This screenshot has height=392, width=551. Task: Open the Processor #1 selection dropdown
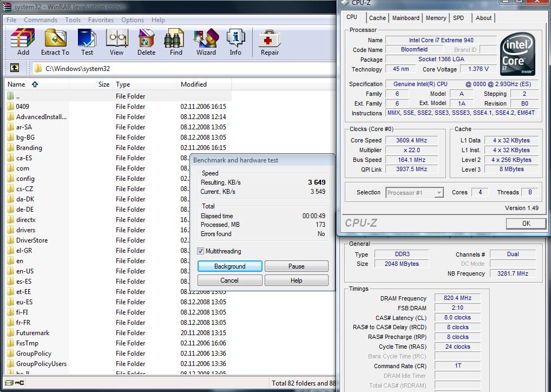tap(438, 193)
